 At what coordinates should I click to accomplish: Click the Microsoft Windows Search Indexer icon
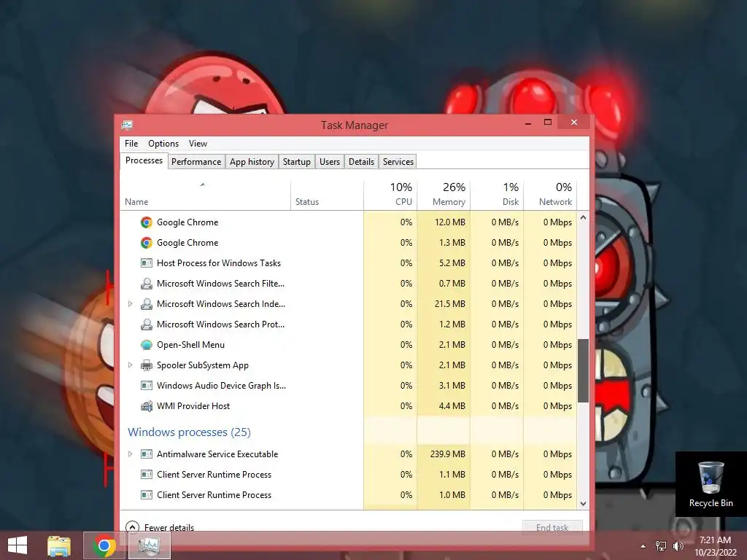pos(146,304)
